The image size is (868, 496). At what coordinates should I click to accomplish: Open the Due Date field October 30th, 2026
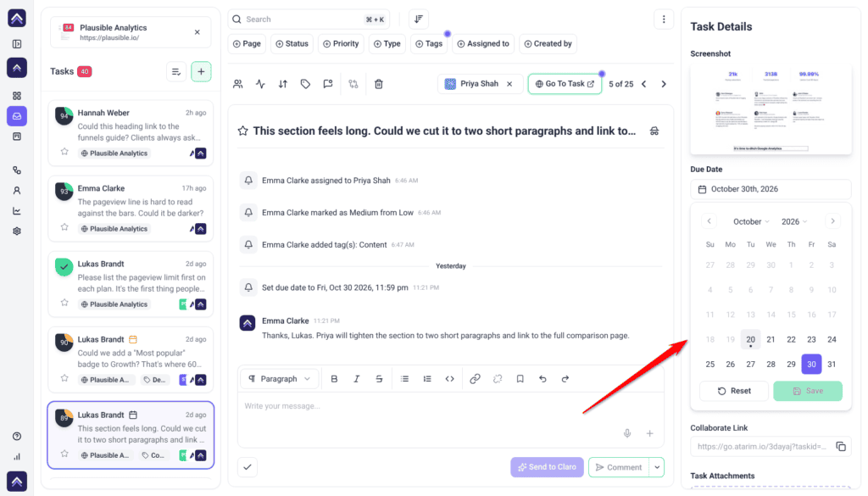(x=771, y=189)
